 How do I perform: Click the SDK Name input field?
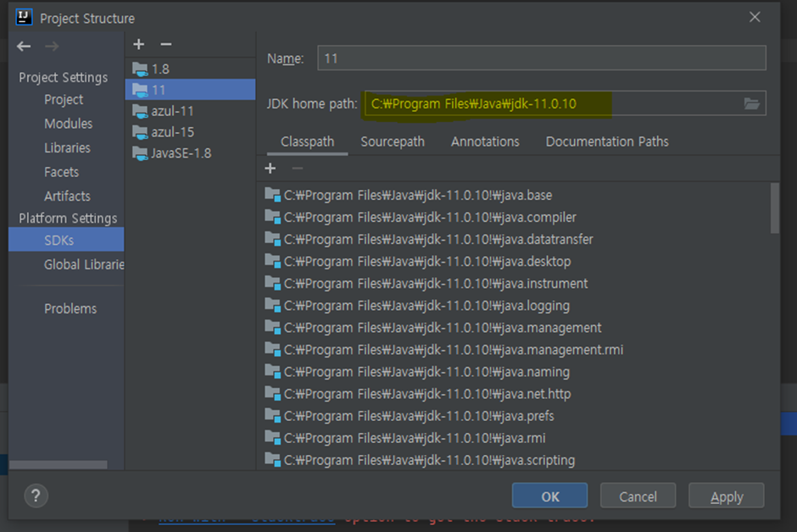tap(541, 58)
